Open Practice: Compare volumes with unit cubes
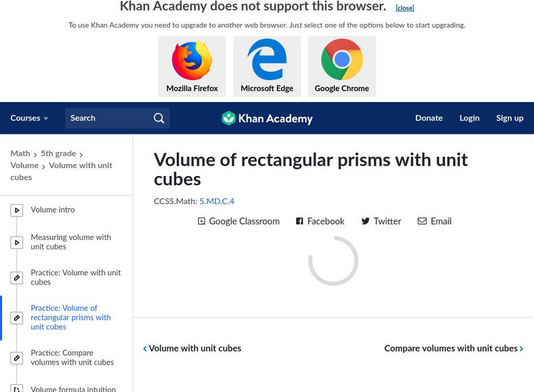The width and height of the screenshot is (534, 392). [x=72, y=358]
